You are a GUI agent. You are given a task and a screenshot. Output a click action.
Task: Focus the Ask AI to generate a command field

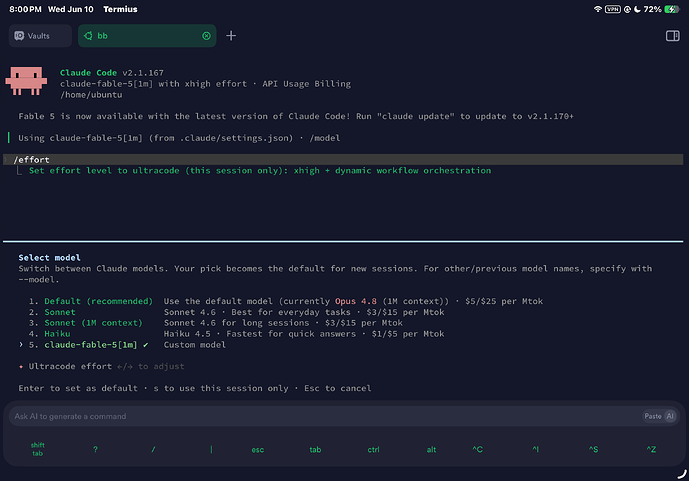(325, 416)
